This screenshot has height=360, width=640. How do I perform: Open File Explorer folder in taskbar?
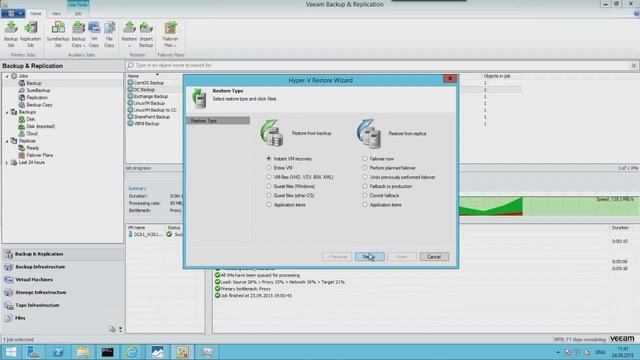pos(83,352)
